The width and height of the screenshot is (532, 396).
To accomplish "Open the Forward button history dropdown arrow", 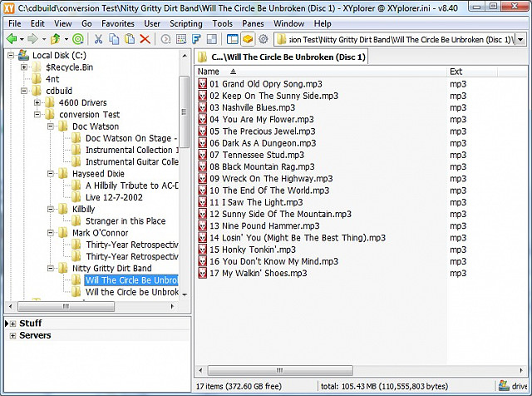I will [x=44, y=39].
